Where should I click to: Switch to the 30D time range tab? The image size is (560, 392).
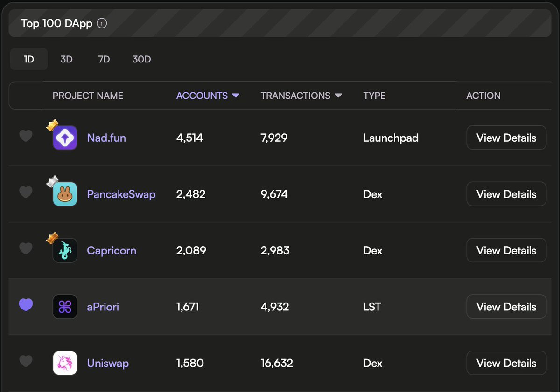coord(141,59)
